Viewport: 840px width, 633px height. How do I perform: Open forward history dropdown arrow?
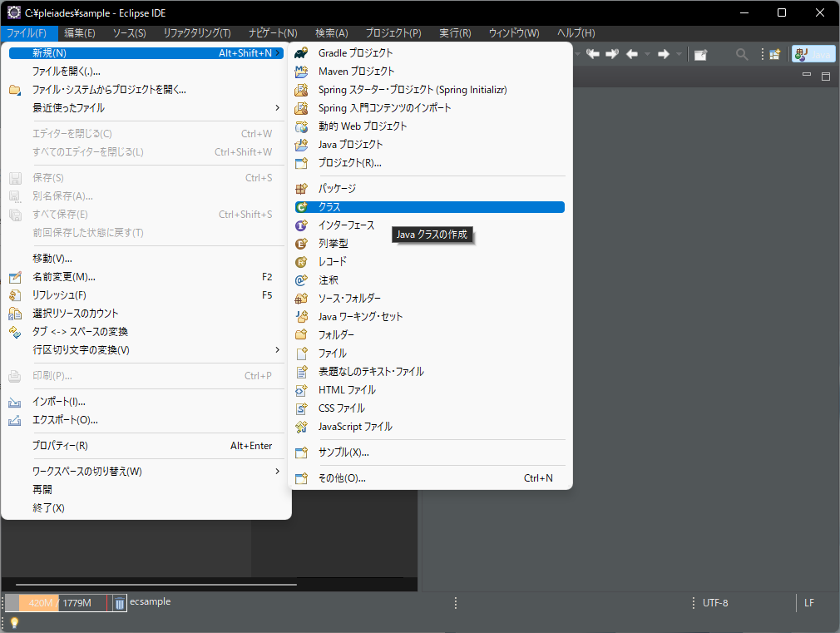[x=679, y=54]
